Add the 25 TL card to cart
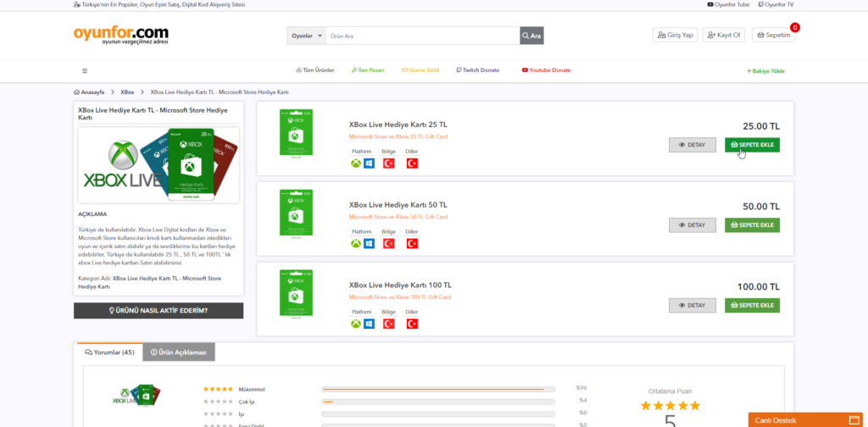The width and height of the screenshot is (868, 427). pyautogui.click(x=752, y=145)
